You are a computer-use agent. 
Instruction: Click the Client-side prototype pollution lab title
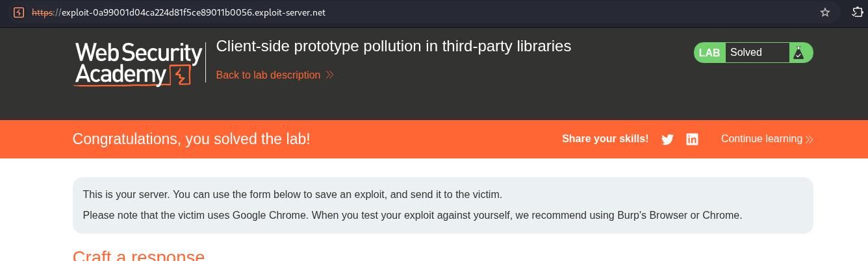point(393,46)
